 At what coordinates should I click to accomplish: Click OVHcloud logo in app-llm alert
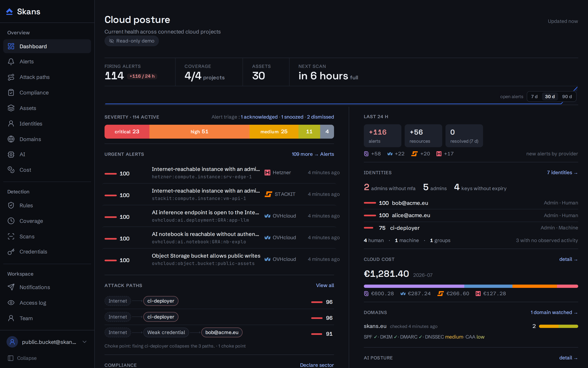pyautogui.click(x=267, y=216)
